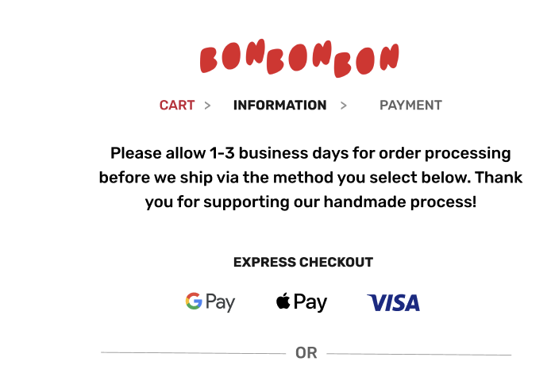The image size is (551, 392).
Task: Click the "Pay" word beside Google G
Action: [x=221, y=302]
